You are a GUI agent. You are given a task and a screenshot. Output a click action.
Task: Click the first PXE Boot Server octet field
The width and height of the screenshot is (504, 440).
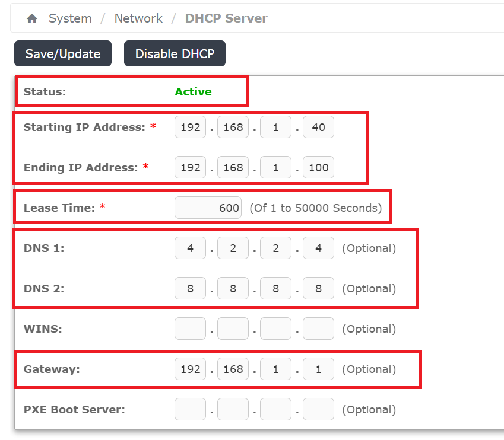[190, 409]
